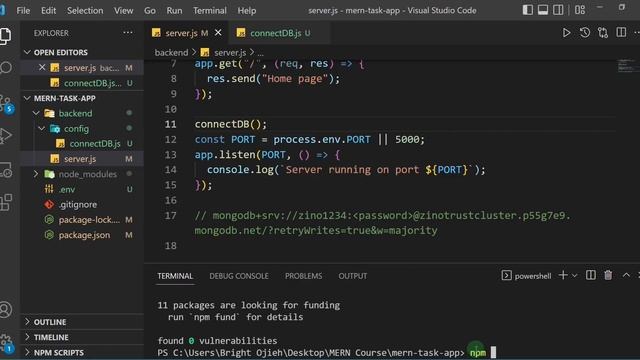Viewport: 640px width, 360px height.
Task: Select the Terminal panel tab
Action: click(175, 276)
